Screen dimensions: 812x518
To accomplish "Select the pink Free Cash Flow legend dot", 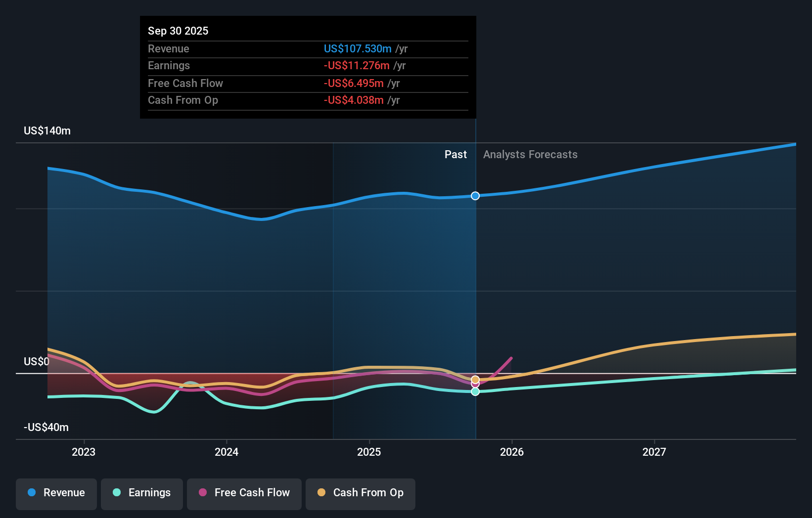I will [x=202, y=493].
